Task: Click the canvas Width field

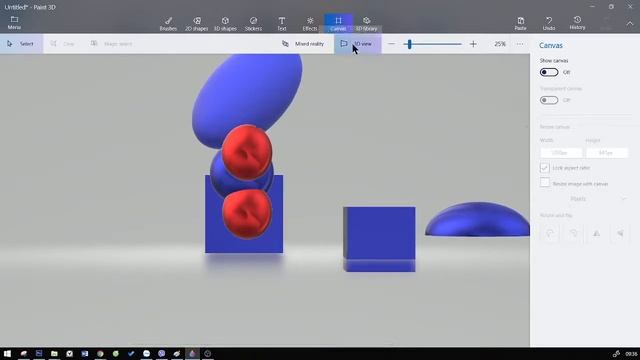Action: (x=561, y=153)
